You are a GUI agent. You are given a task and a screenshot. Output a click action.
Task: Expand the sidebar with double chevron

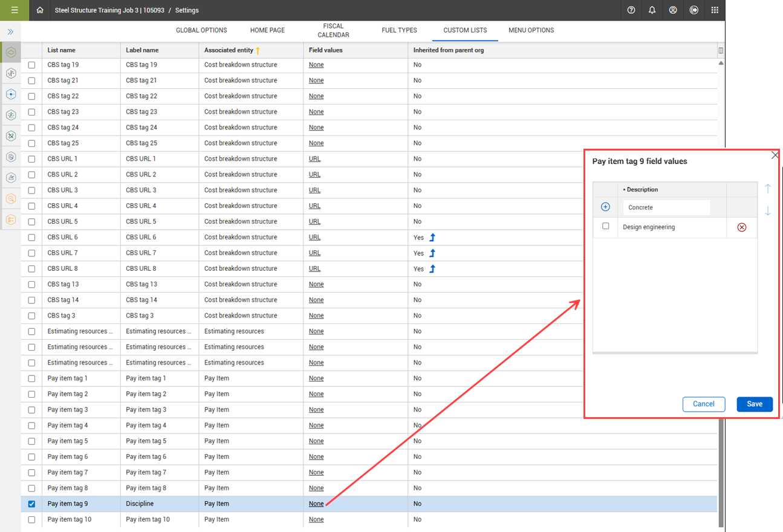[10, 31]
